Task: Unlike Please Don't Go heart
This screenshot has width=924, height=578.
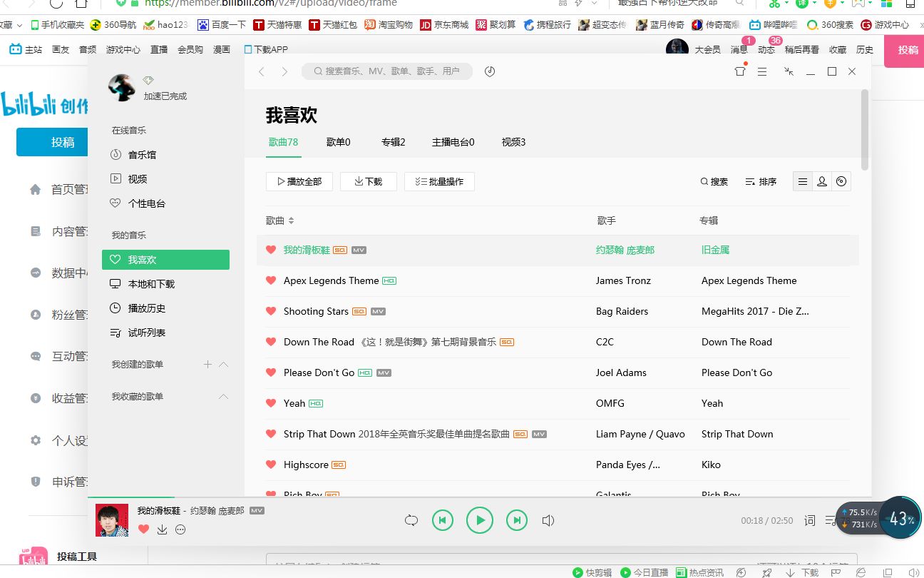Action: click(x=271, y=372)
